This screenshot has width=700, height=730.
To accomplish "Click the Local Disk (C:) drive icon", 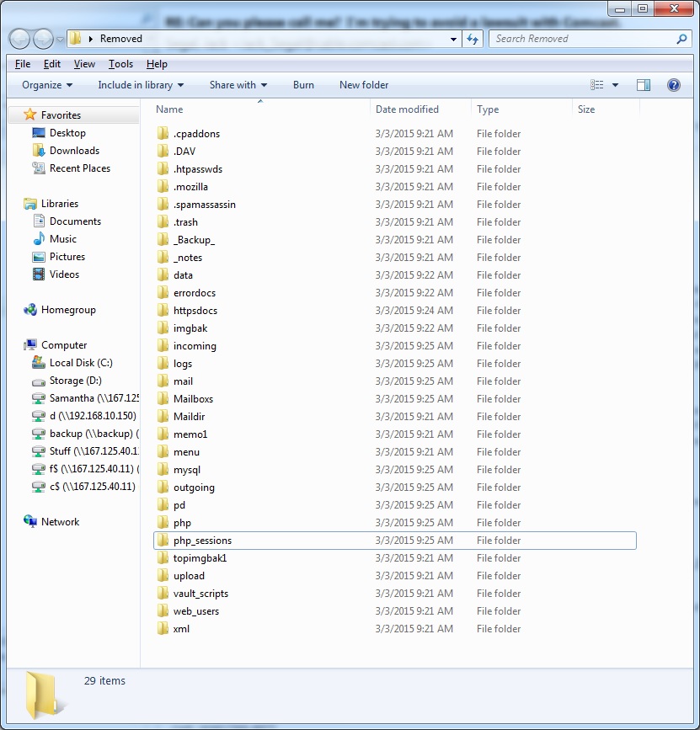I will pos(39,362).
